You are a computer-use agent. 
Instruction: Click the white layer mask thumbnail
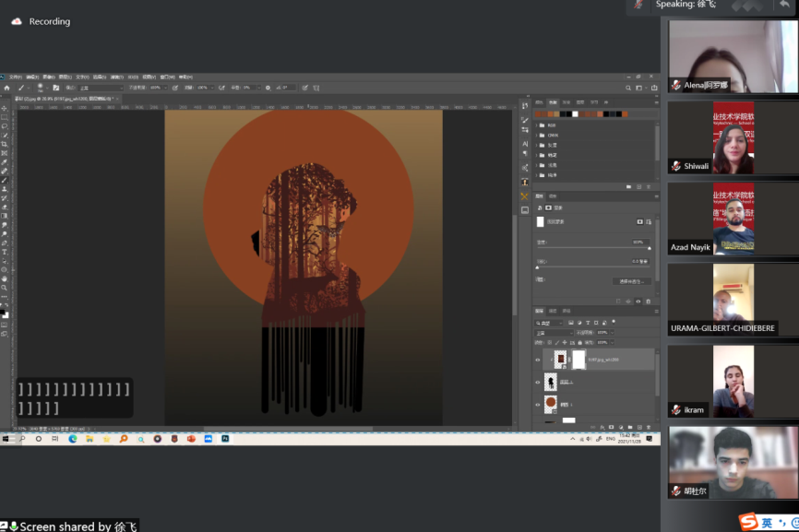point(578,360)
